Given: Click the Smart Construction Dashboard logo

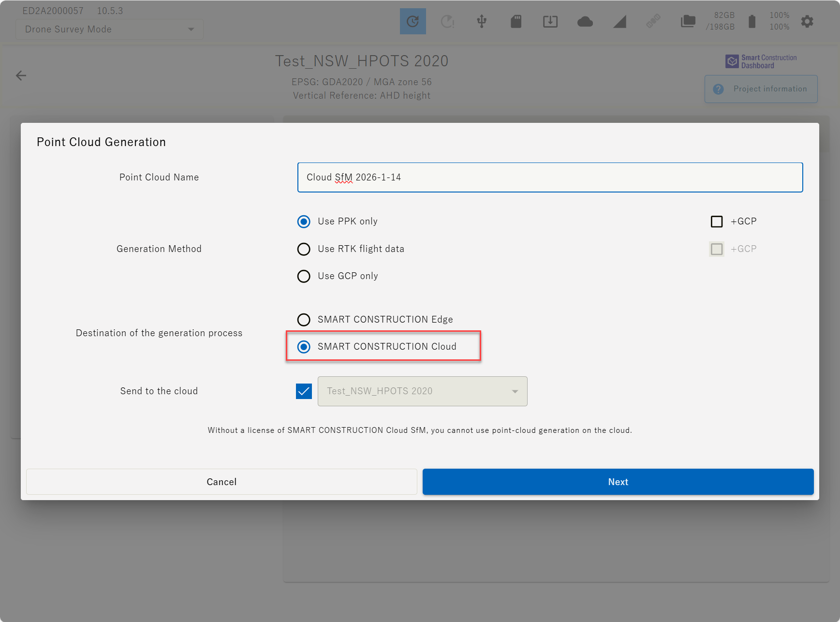Looking at the screenshot, I should [761, 61].
